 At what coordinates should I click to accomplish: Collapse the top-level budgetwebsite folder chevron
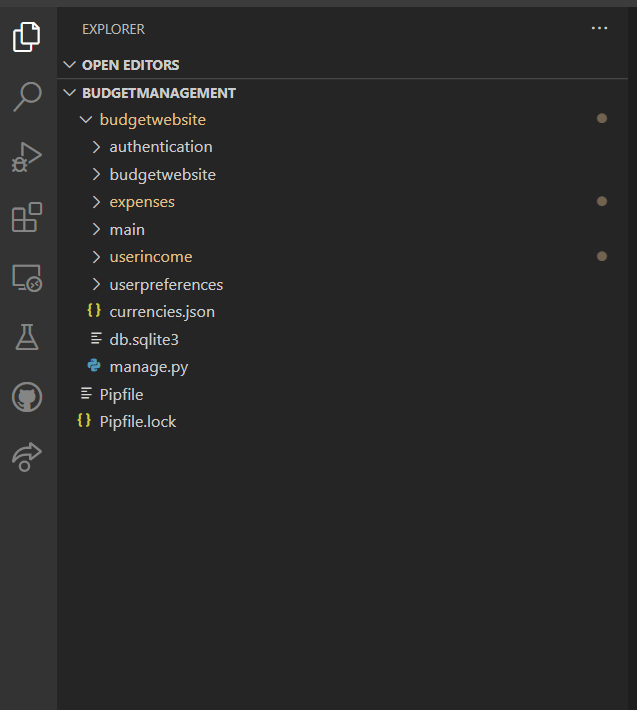pos(86,120)
